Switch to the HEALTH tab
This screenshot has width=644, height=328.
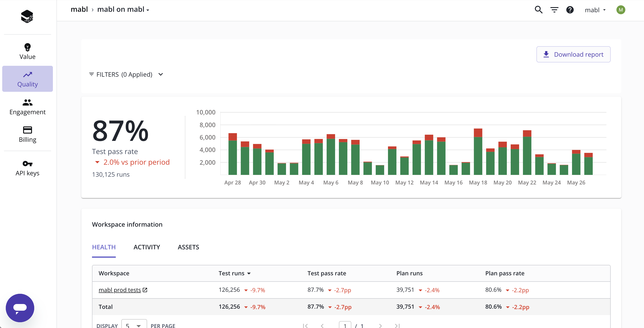point(104,247)
